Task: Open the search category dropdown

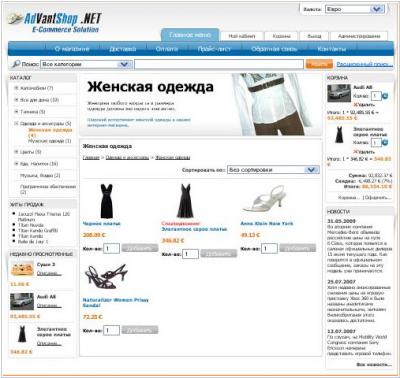Action: point(86,64)
